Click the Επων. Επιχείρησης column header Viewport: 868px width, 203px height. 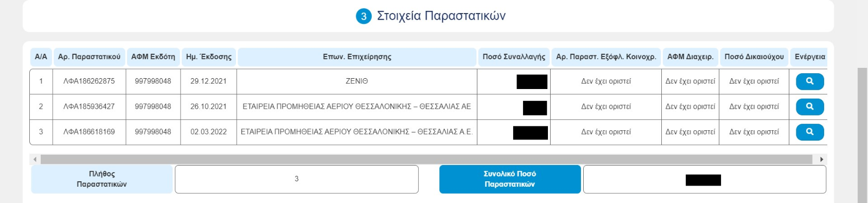(357, 57)
